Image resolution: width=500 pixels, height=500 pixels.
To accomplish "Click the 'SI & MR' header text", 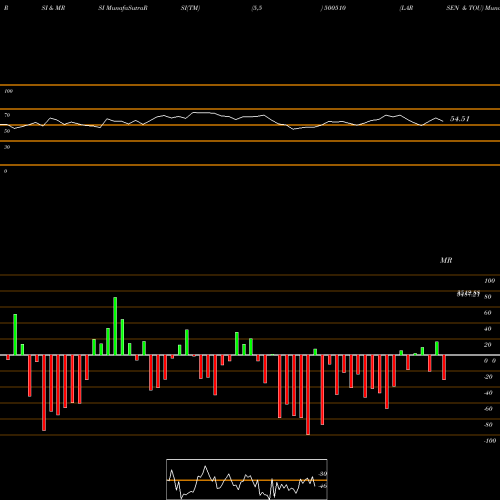I will (53, 8).
